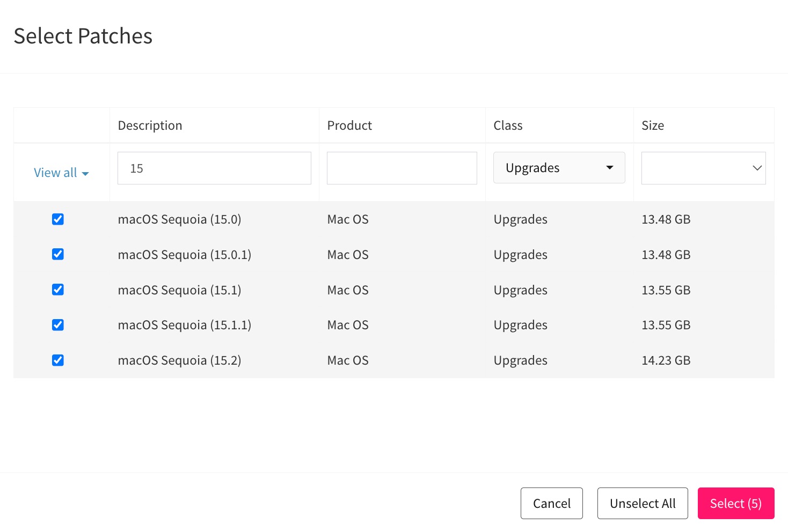Click the 14.23 GB size value

(666, 360)
